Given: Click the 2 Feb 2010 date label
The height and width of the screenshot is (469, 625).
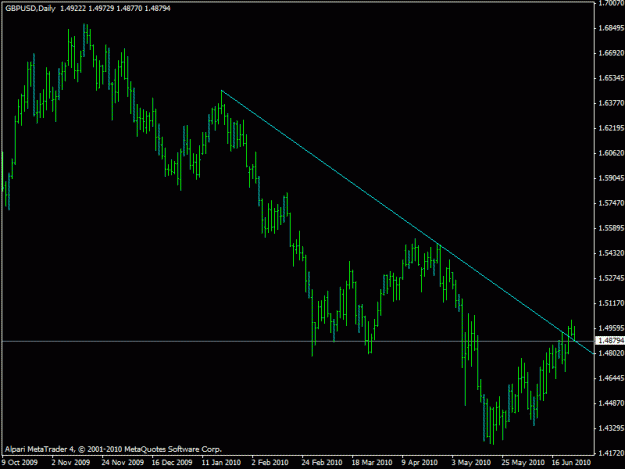Looking at the screenshot, I should click(x=270, y=463).
